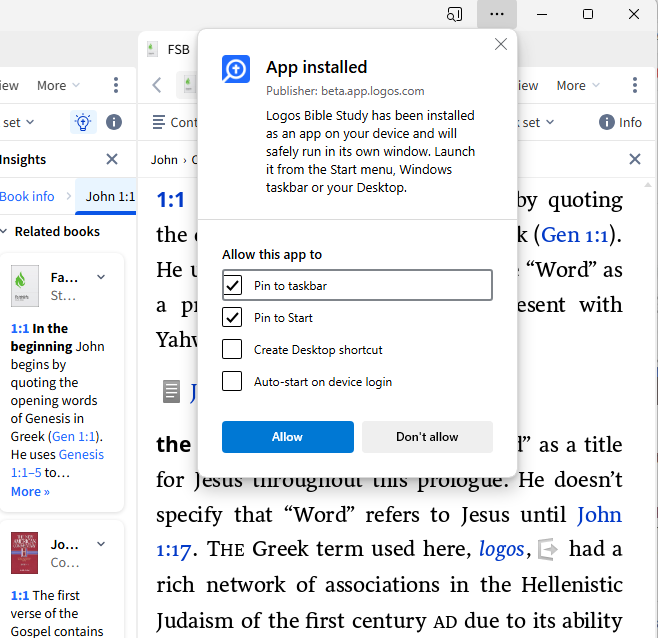This screenshot has height=638, width=658.
Task: Open the three-dot settings menu in title bar
Action: (x=496, y=14)
